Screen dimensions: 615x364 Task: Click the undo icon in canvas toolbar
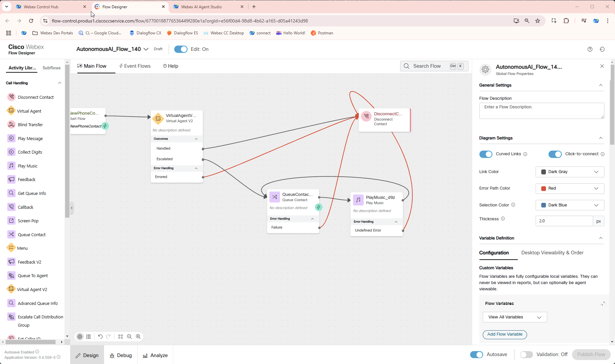point(100,337)
